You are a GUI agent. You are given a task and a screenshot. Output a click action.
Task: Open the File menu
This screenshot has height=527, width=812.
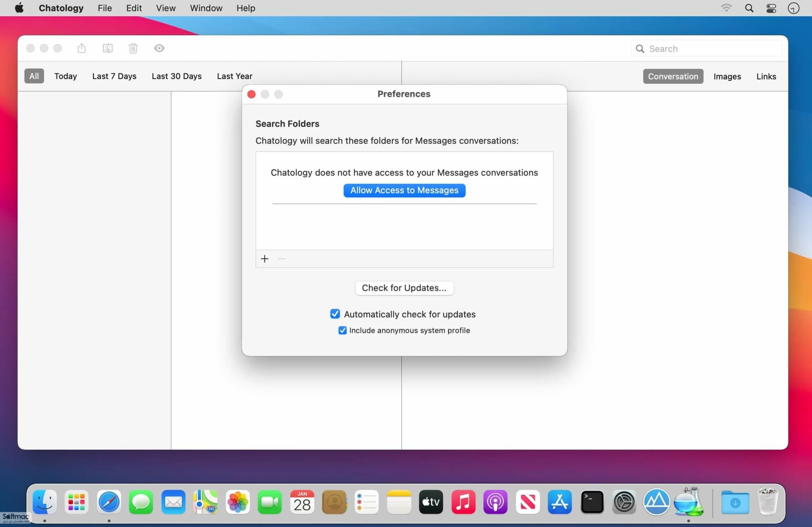point(105,8)
